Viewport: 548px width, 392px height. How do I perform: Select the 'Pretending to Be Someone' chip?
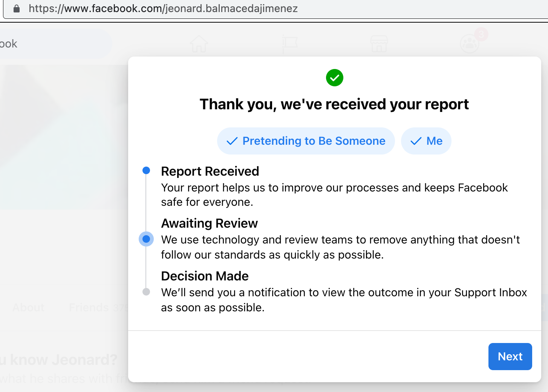click(x=306, y=141)
